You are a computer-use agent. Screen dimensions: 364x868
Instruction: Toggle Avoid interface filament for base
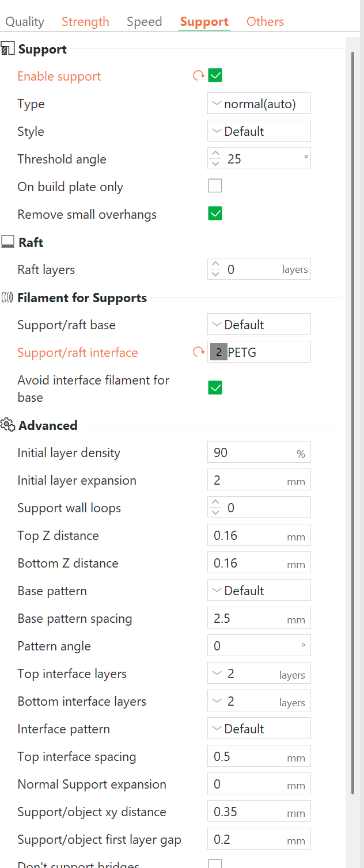click(215, 388)
